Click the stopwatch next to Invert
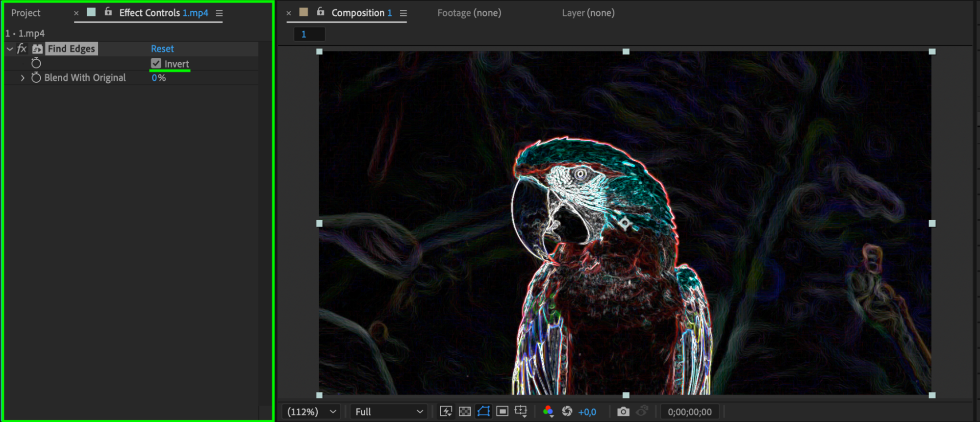This screenshot has width=980, height=422. [36, 63]
